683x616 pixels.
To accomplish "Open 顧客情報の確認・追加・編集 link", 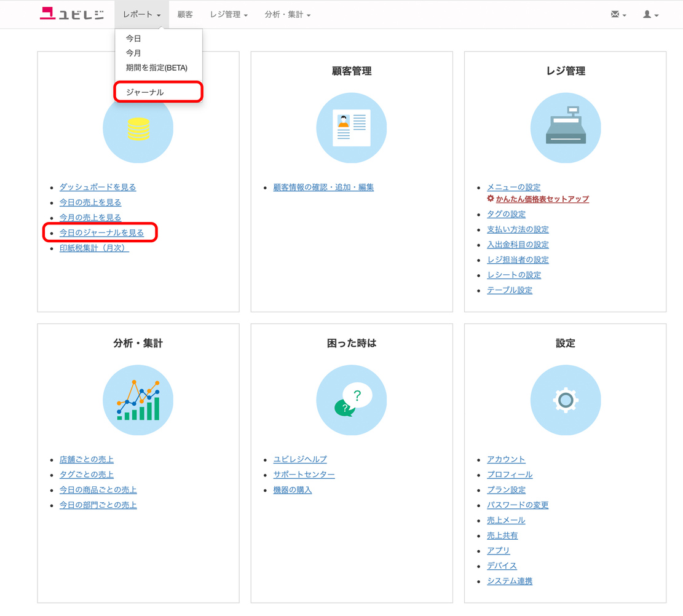I will pyautogui.click(x=323, y=187).
